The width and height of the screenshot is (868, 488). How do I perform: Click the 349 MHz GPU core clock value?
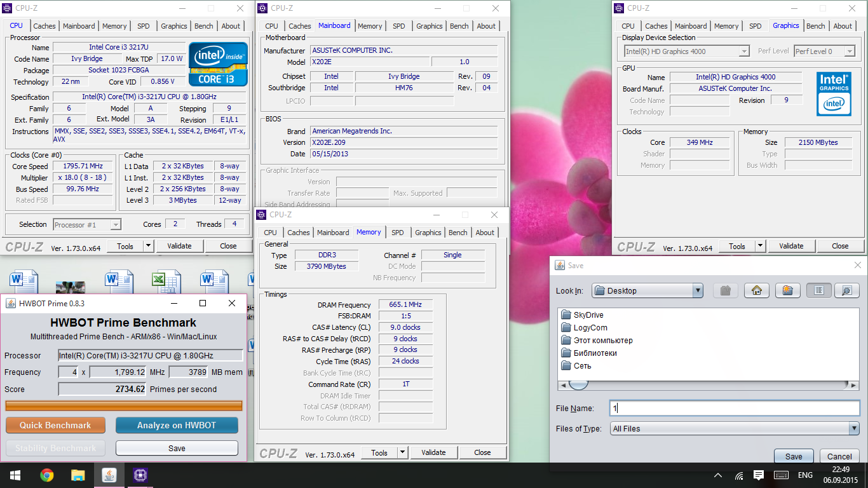click(x=700, y=142)
